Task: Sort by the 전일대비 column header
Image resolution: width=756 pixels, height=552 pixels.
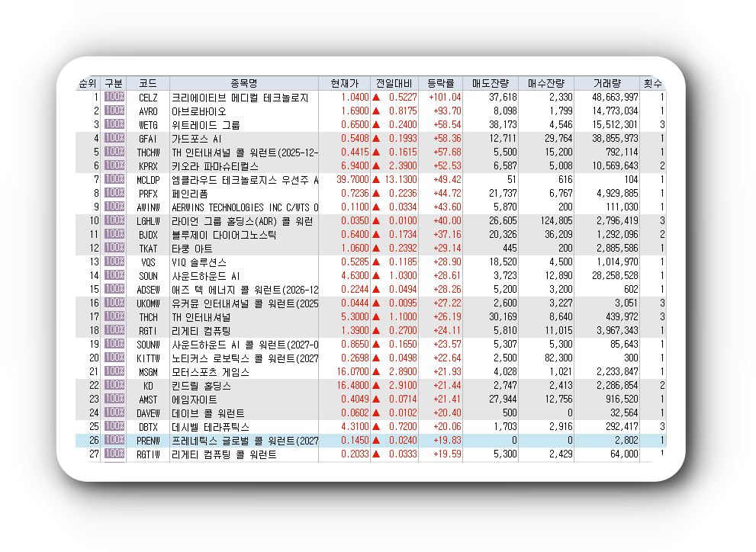Action: pos(394,83)
